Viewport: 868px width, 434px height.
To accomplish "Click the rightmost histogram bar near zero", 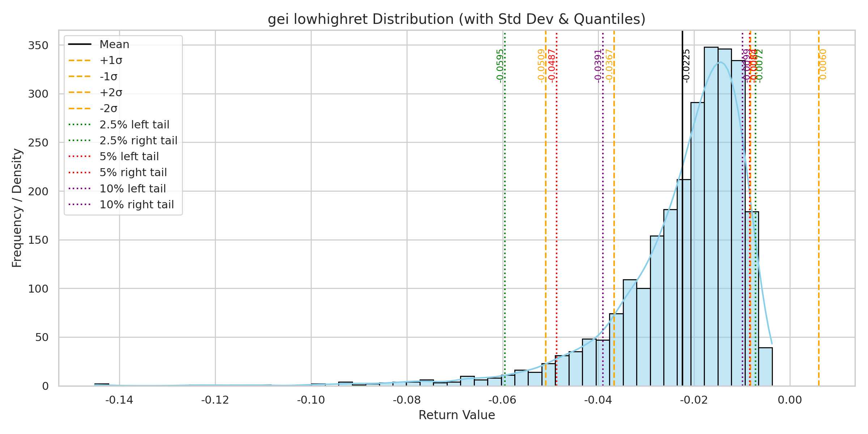I will (x=765, y=367).
